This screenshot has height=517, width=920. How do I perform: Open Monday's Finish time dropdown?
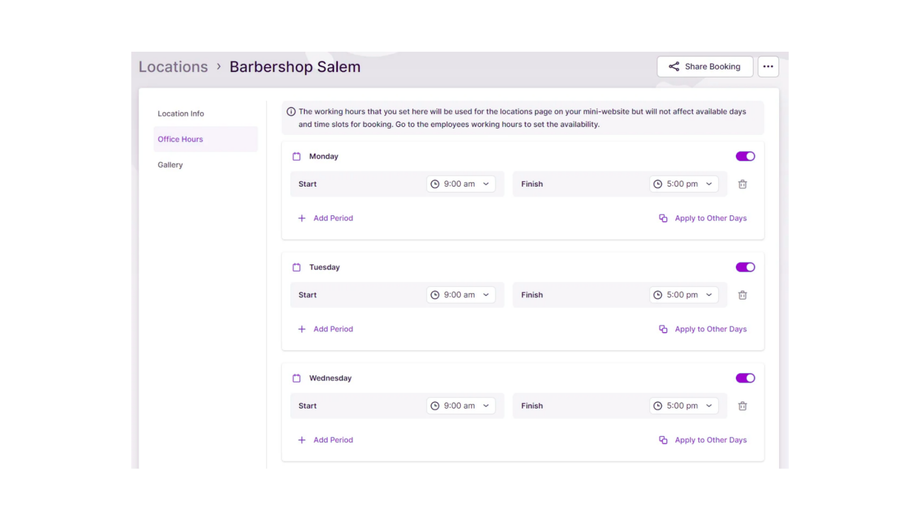tap(683, 184)
